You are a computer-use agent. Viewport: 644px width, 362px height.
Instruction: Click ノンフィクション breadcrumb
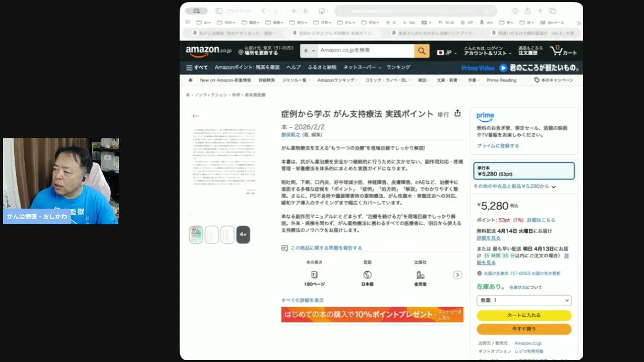coord(211,95)
